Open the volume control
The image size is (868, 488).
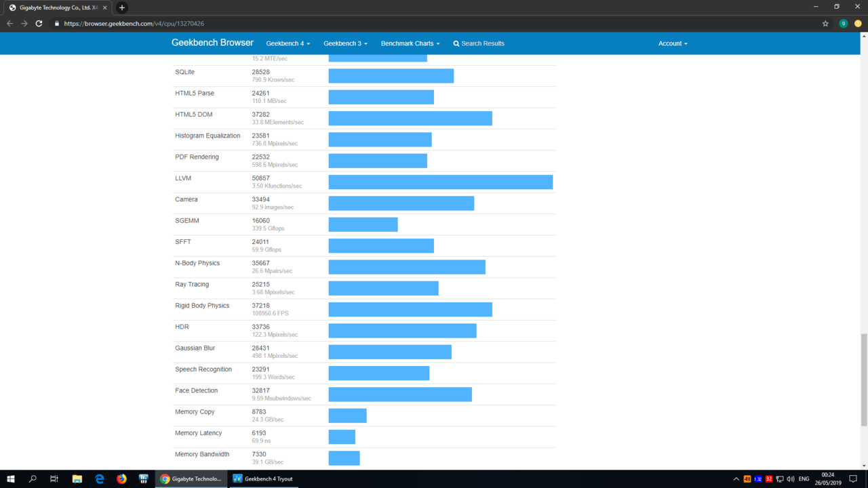click(x=791, y=479)
